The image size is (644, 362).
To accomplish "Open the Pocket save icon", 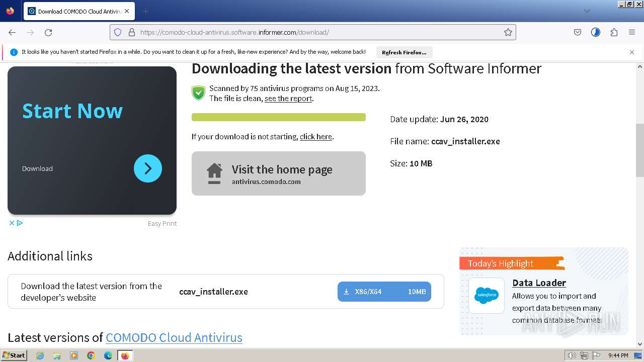I will [578, 32].
